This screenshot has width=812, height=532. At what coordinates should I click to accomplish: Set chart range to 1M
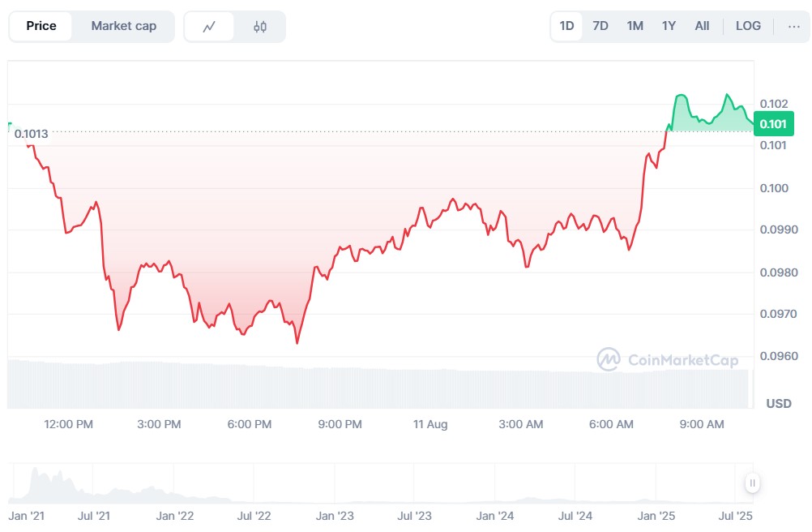click(x=635, y=26)
